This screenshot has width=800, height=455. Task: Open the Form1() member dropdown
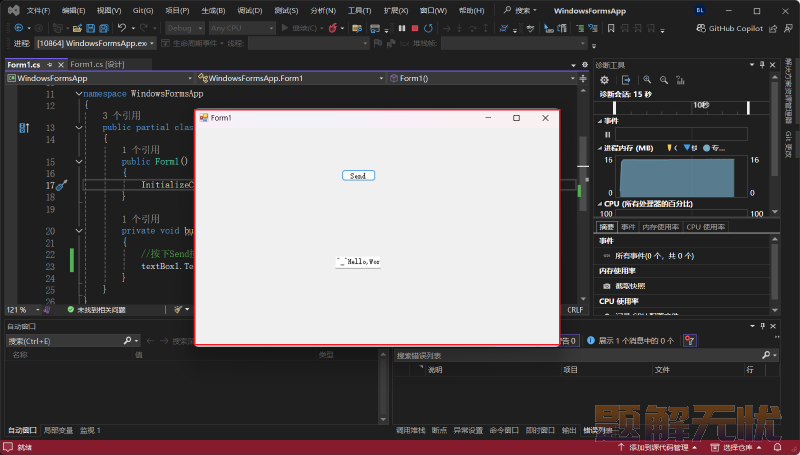tap(482, 78)
